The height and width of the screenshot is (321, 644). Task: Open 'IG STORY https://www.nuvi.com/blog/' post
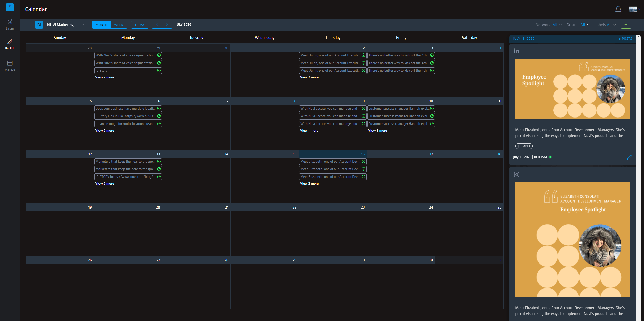coord(128,177)
